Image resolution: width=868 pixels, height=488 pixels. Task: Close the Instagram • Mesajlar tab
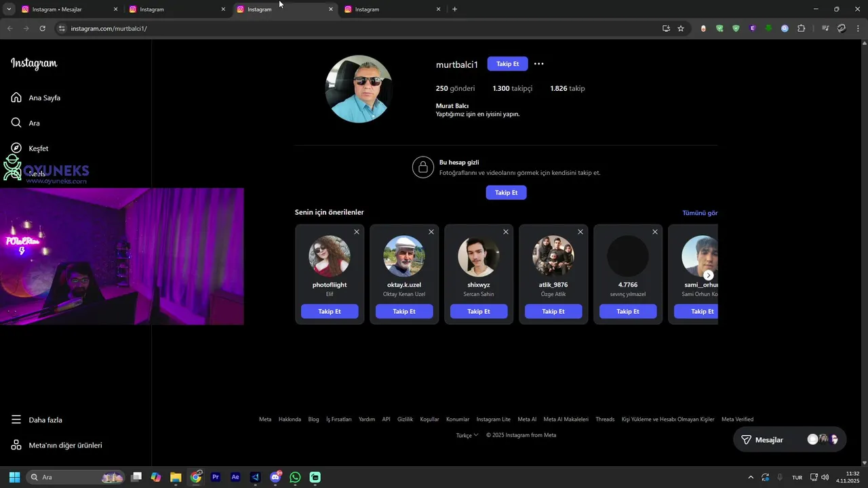(115, 9)
